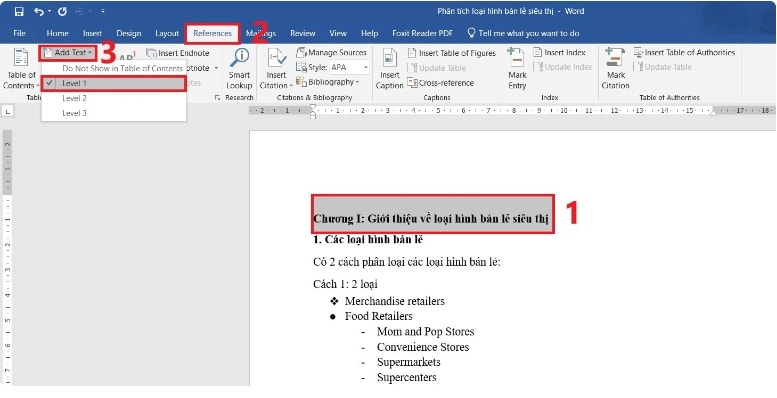Click the subheading '1. Các loại hình bán lẻ'
The height and width of the screenshot is (398, 777).
coord(368,240)
